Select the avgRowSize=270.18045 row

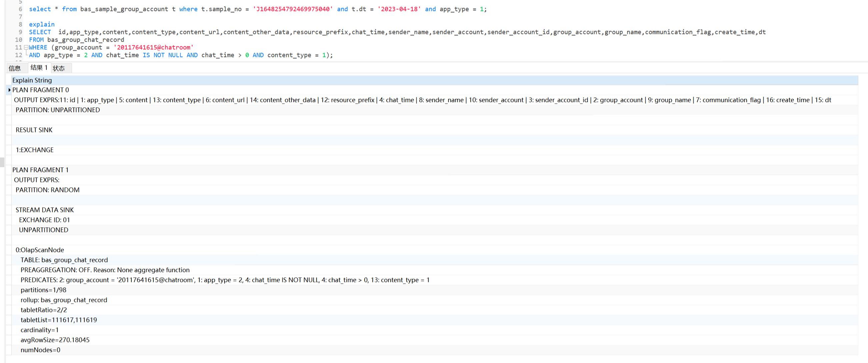(x=55, y=340)
